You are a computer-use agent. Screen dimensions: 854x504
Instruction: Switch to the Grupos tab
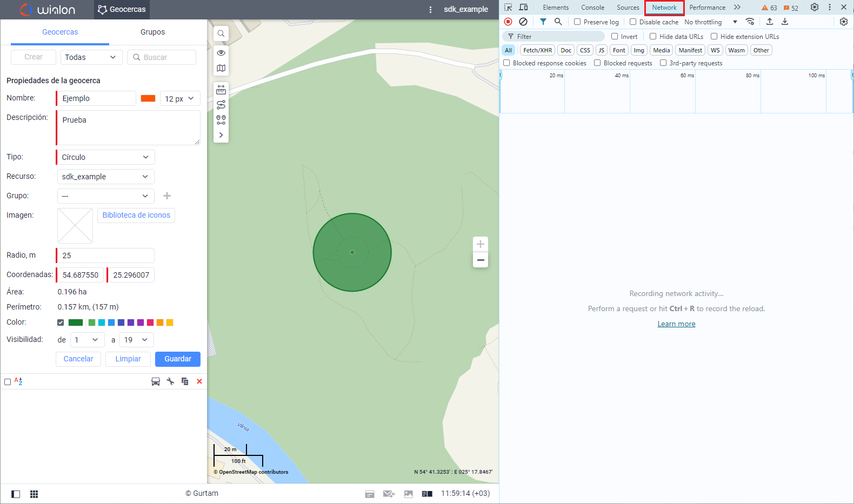[152, 32]
